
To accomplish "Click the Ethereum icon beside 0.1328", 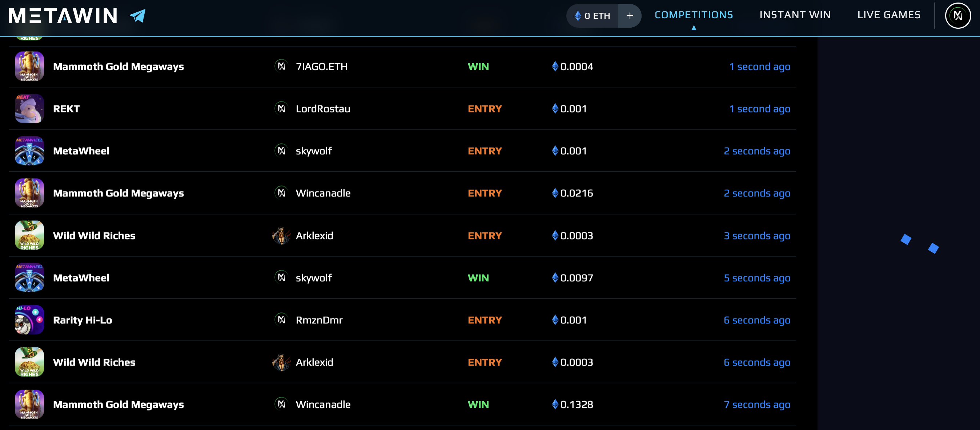I will point(555,404).
